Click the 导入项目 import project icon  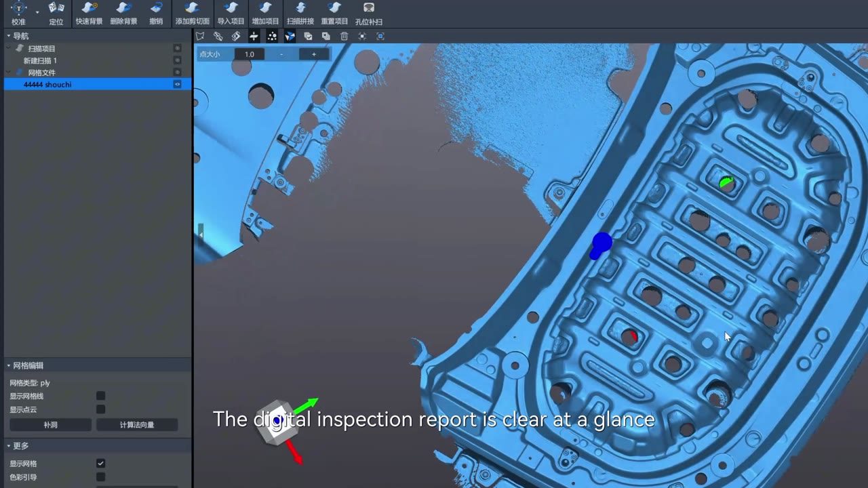tap(231, 8)
